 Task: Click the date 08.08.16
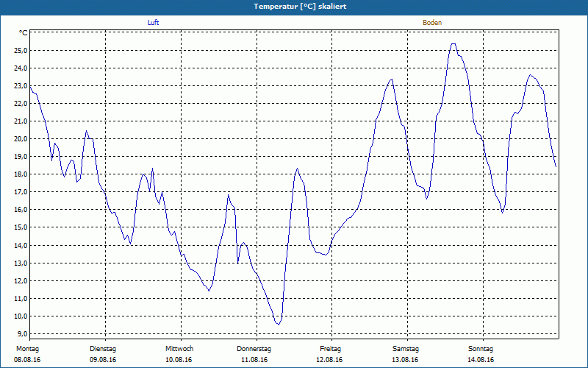point(27,360)
